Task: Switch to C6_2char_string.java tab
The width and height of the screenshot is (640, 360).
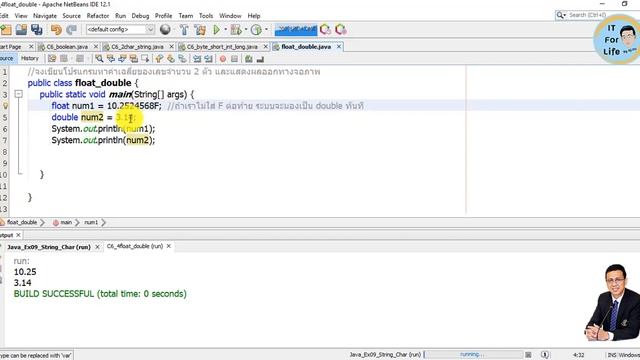Action: [x=138, y=47]
